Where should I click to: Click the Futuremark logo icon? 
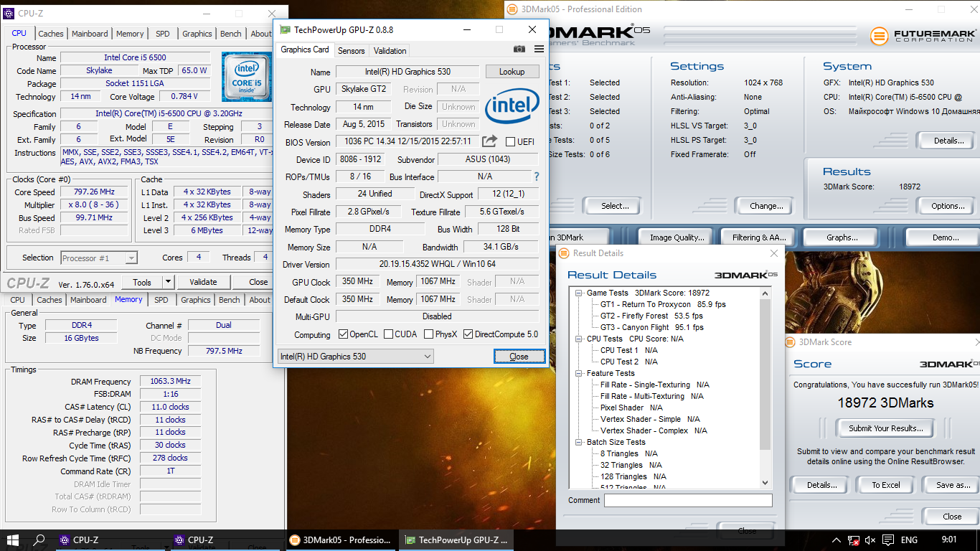(x=880, y=36)
